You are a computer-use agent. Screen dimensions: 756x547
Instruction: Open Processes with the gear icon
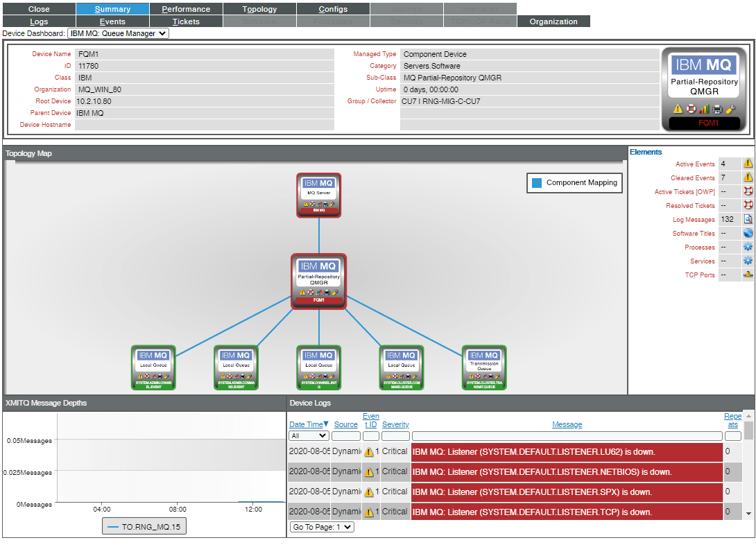pos(747,247)
